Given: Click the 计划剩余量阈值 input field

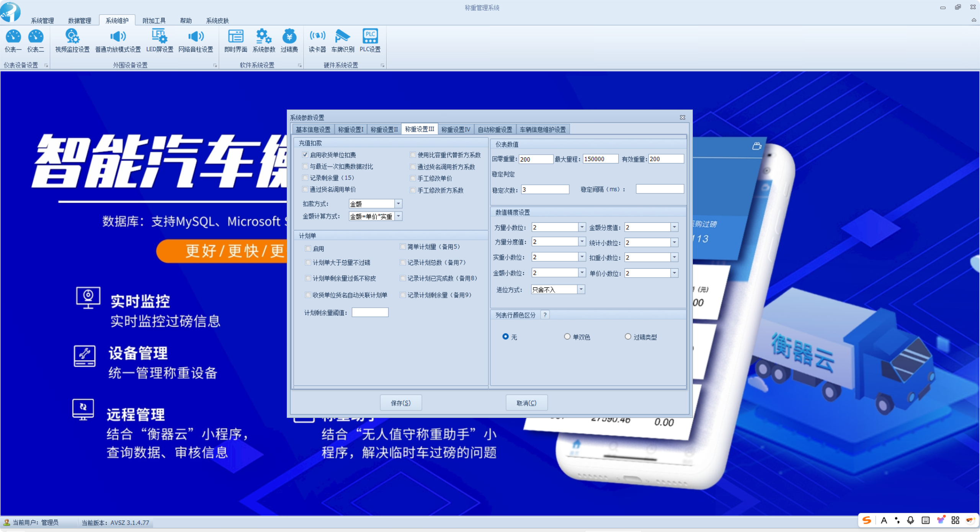Looking at the screenshot, I should coord(370,313).
